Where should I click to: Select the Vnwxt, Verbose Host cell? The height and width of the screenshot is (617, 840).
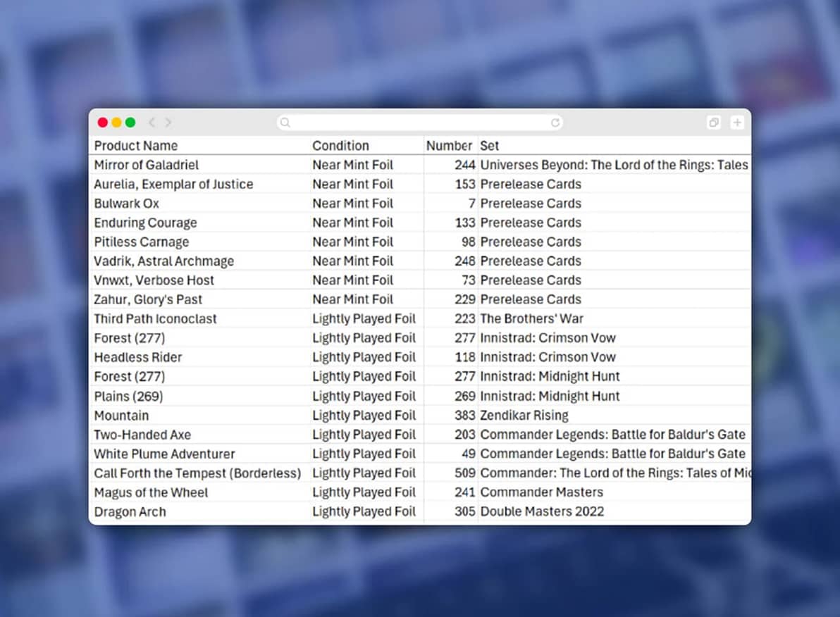[154, 280]
